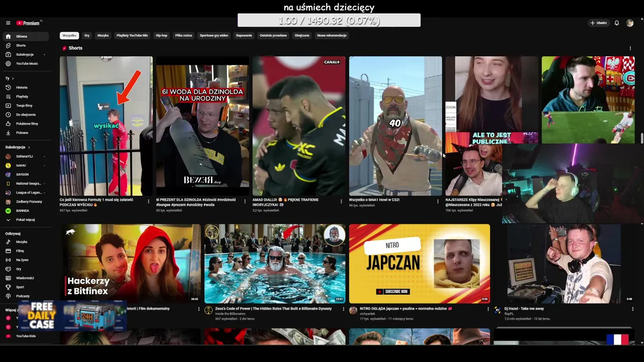The image size is (644, 362).
Task: Open cichyantek channel avatar under NITRO video
Action: (x=353, y=311)
